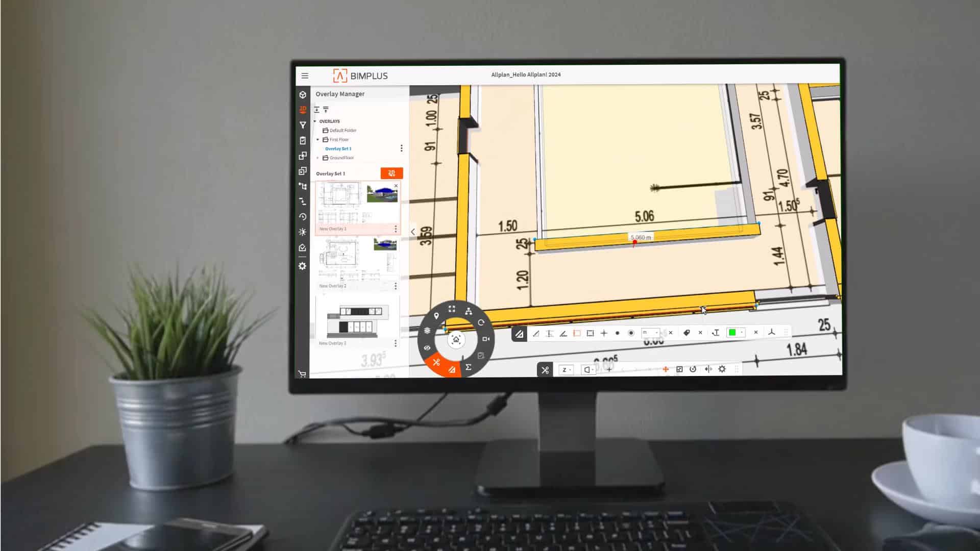This screenshot has height=551, width=980.
Task: Click the camera icon in radial menu
Action: [x=485, y=339]
